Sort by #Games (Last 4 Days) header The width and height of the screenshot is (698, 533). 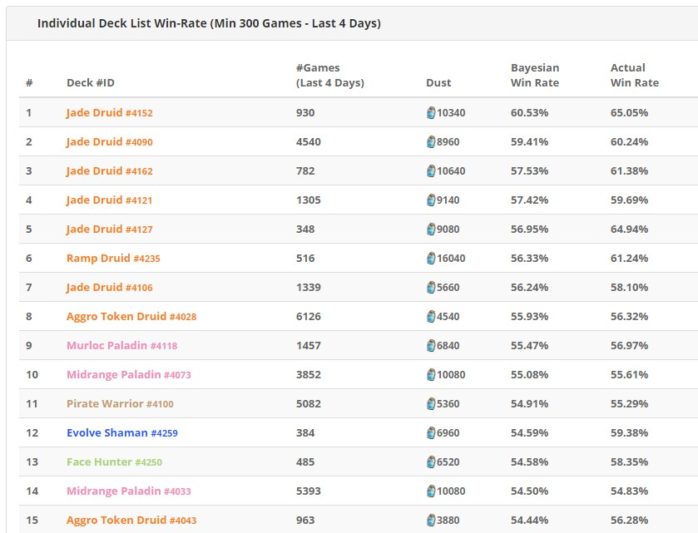330,75
